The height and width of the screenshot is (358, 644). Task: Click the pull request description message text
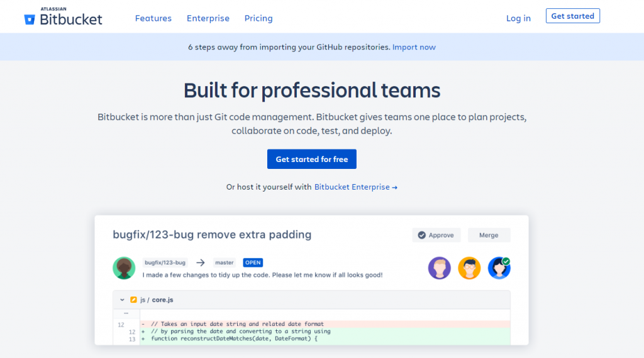click(x=262, y=274)
